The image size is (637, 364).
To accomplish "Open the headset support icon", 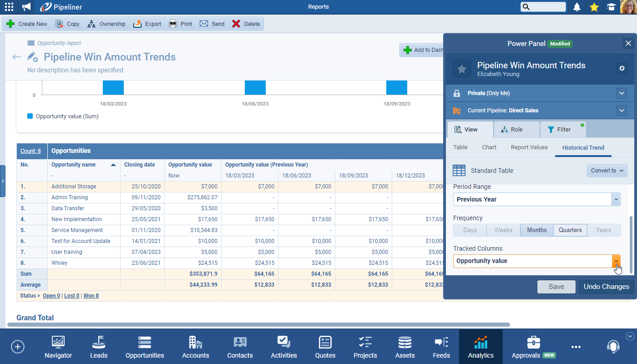I will pyautogui.click(x=613, y=347).
